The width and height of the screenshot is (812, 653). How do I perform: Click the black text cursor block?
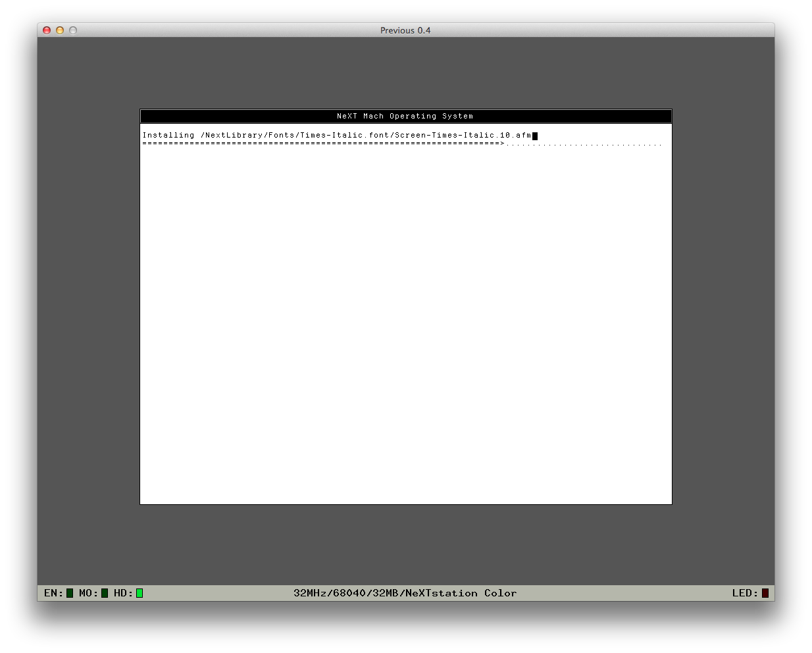point(535,136)
